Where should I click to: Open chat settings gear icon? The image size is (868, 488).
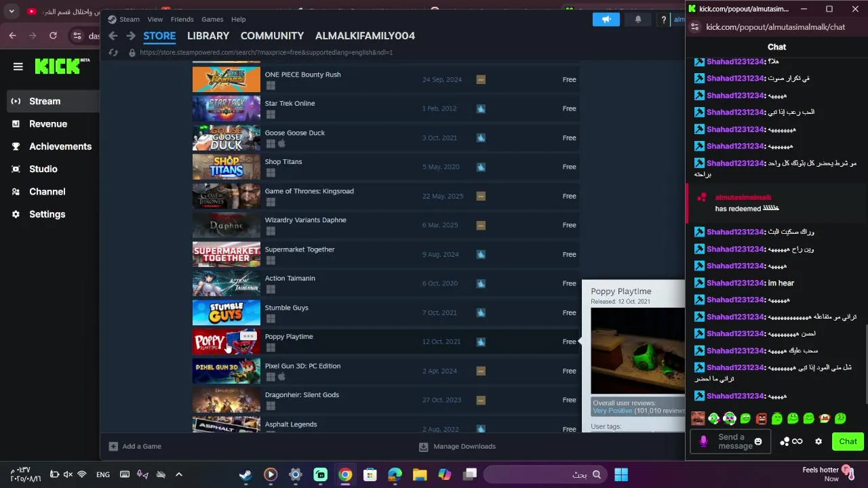pos(818,442)
